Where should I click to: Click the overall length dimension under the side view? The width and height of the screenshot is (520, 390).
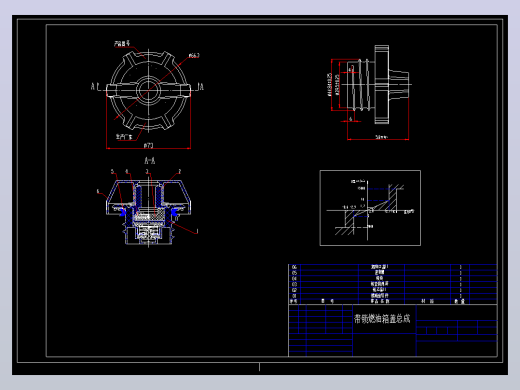(381, 137)
